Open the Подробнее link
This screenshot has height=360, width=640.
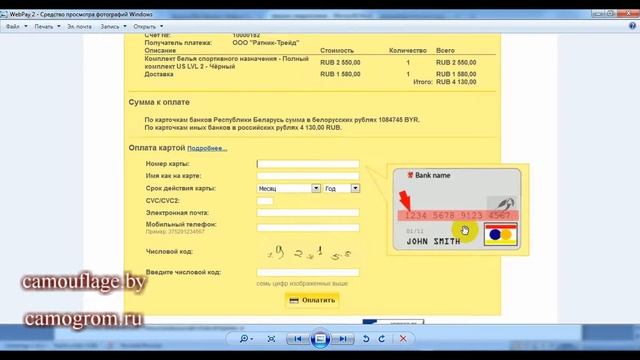coord(207,148)
